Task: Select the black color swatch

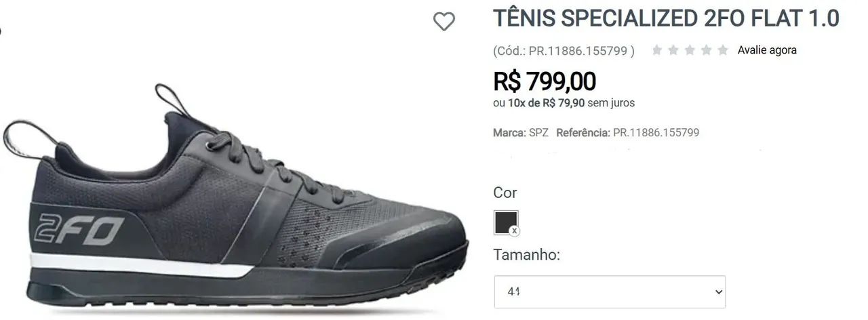Action: tap(505, 222)
